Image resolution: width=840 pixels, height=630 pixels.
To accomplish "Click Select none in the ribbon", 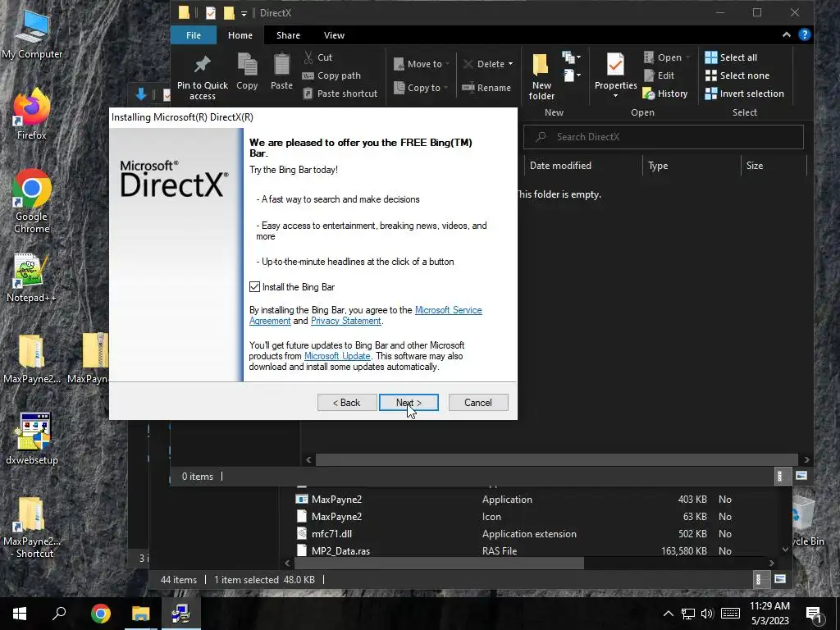I will click(x=737, y=75).
